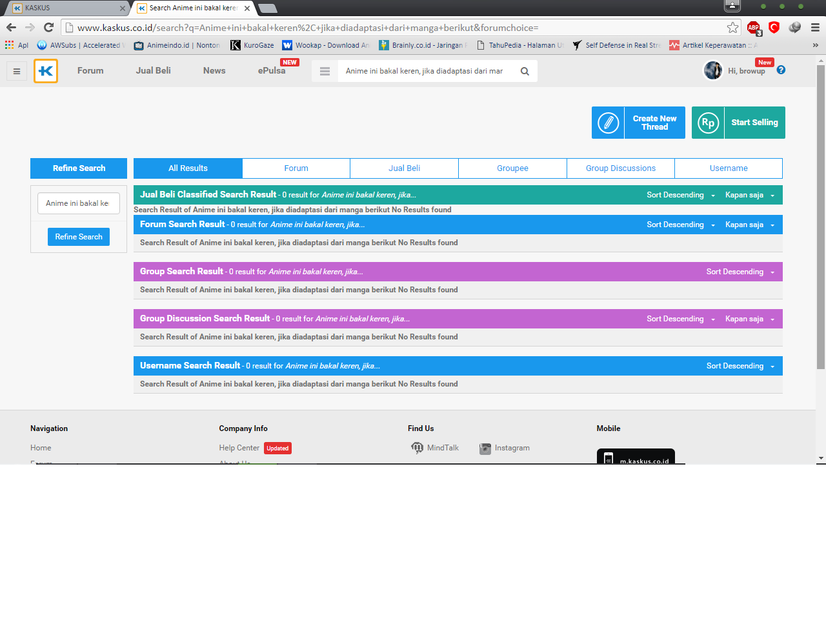This screenshot has height=644, width=826.
Task: Click the Create New Thread pencil icon
Action: [x=608, y=123]
